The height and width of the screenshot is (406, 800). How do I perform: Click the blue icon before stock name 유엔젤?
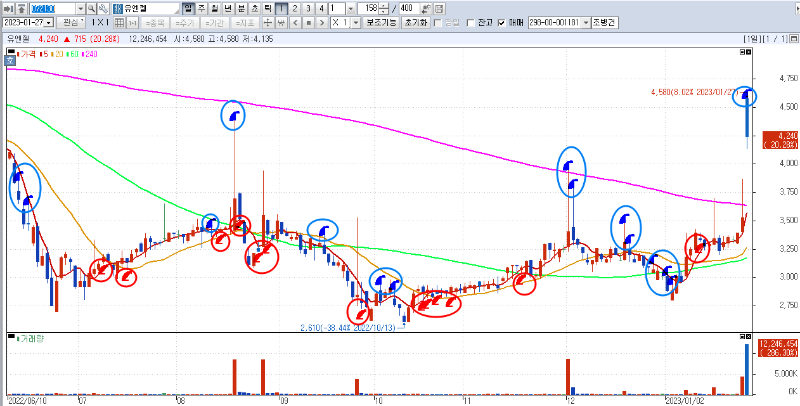click(x=116, y=9)
